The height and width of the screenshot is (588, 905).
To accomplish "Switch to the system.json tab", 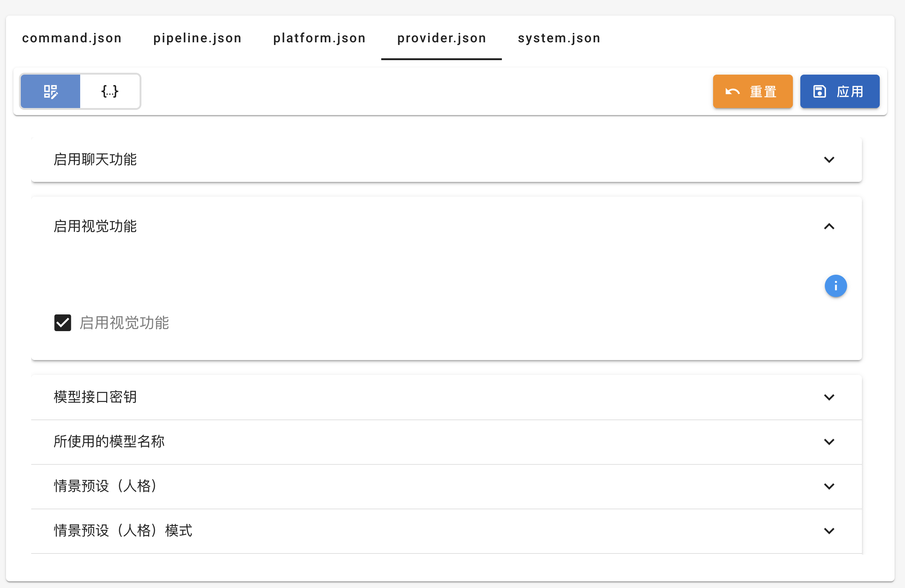I will 559,38.
